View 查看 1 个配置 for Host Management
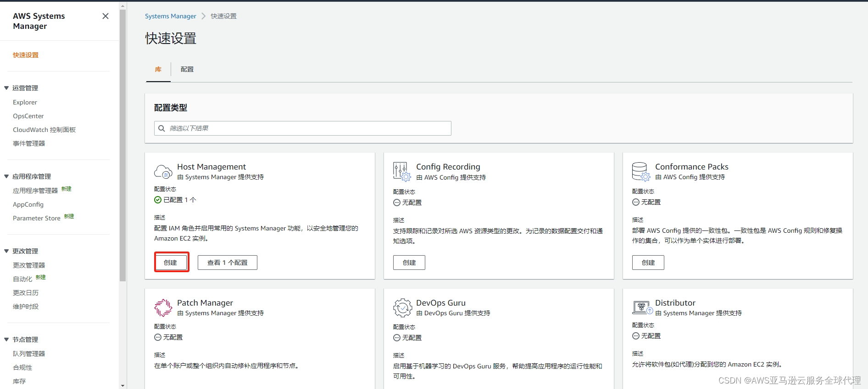This screenshot has height=389, width=868. [x=228, y=263]
